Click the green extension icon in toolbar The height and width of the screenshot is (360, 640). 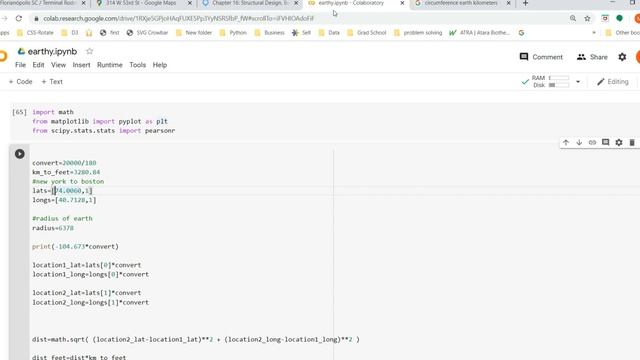619,18
